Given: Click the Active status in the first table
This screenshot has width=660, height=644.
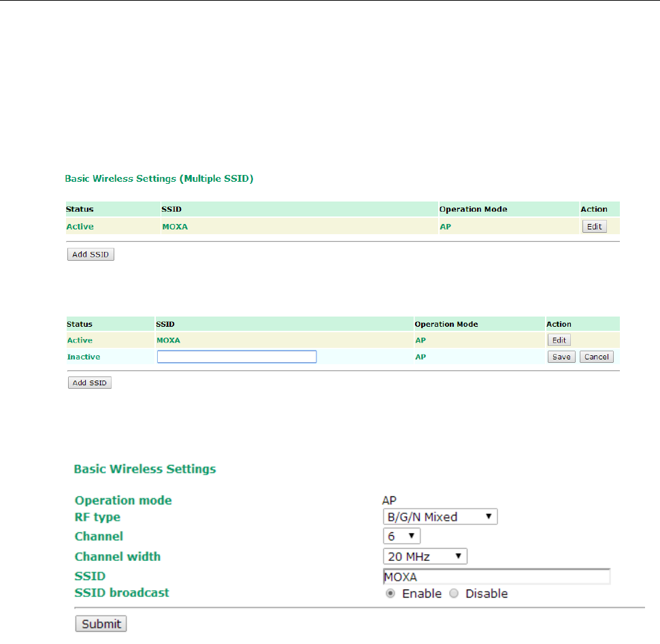Looking at the screenshot, I should click(80, 227).
